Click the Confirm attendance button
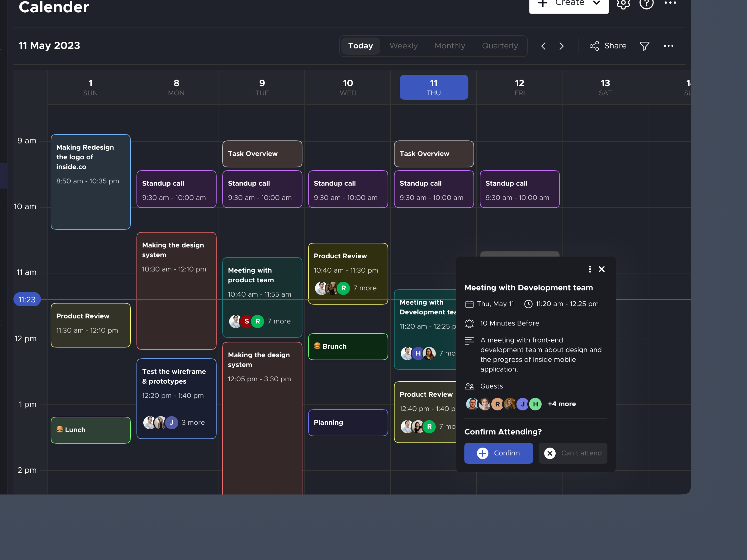 (498, 453)
